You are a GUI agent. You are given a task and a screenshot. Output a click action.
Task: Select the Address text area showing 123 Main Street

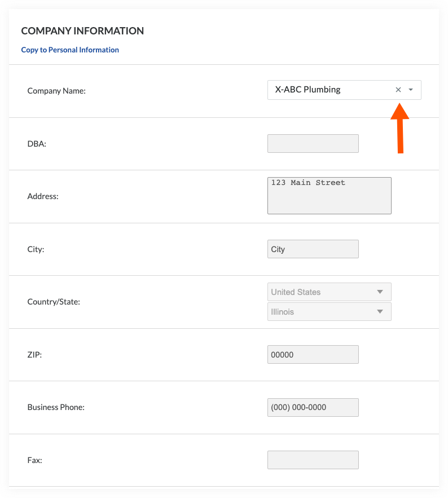click(329, 196)
